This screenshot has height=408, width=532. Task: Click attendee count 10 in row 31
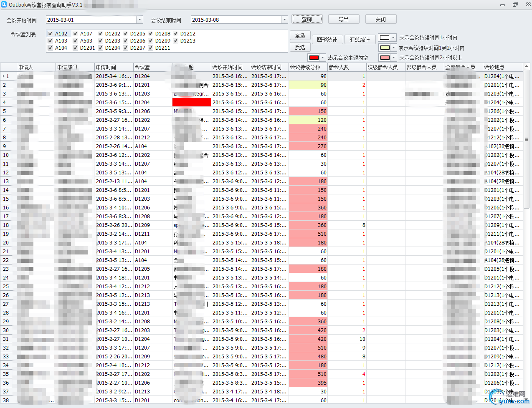tap(347, 339)
